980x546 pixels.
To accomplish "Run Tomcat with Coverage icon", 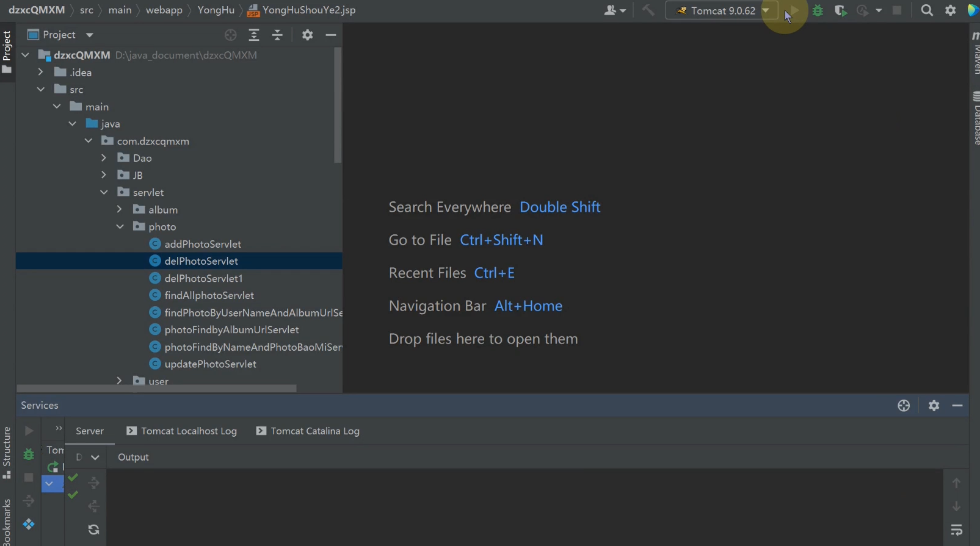I will [840, 10].
